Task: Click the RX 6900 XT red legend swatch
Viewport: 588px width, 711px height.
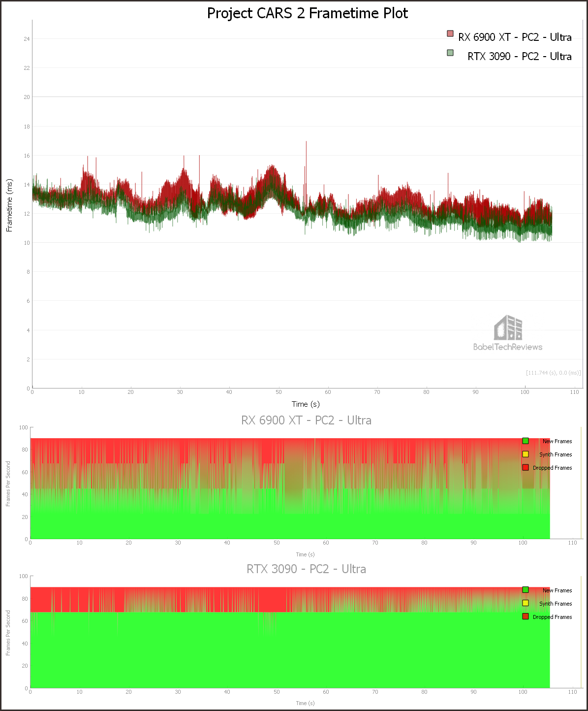Action: click(x=450, y=33)
